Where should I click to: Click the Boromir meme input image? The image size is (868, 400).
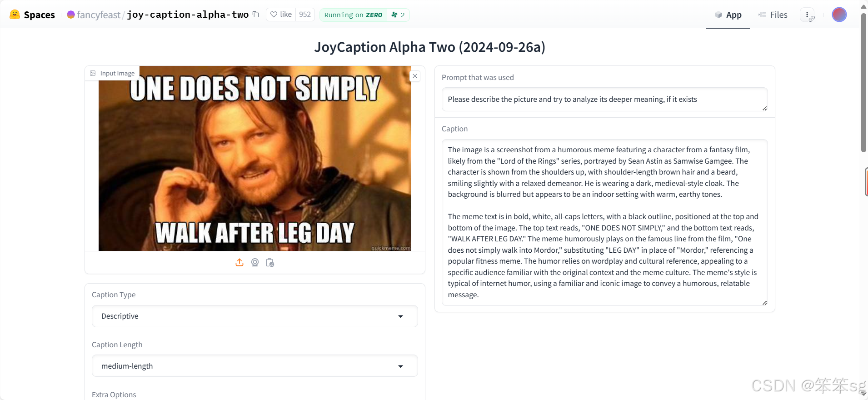click(x=255, y=158)
